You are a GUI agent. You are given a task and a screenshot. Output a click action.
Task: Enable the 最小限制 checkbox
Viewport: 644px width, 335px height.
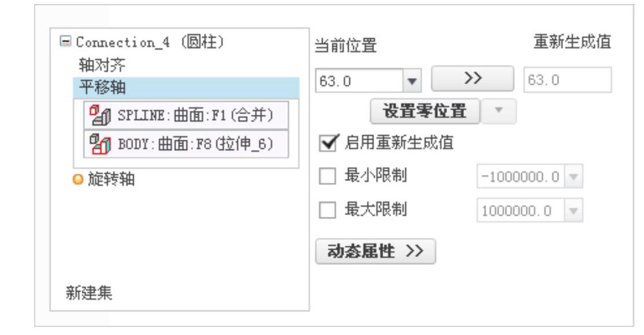[327, 176]
